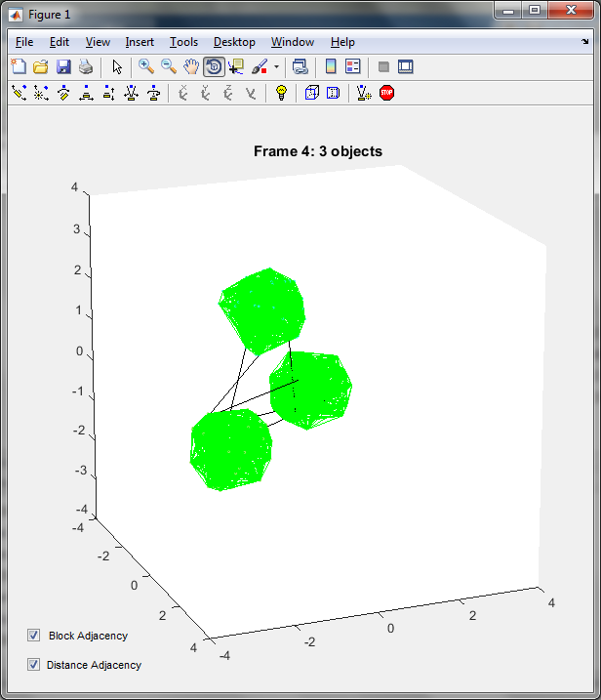Print the figure using the printer icon
Image resolution: width=601 pixels, height=700 pixels.
pyautogui.click(x=86, y=67)
